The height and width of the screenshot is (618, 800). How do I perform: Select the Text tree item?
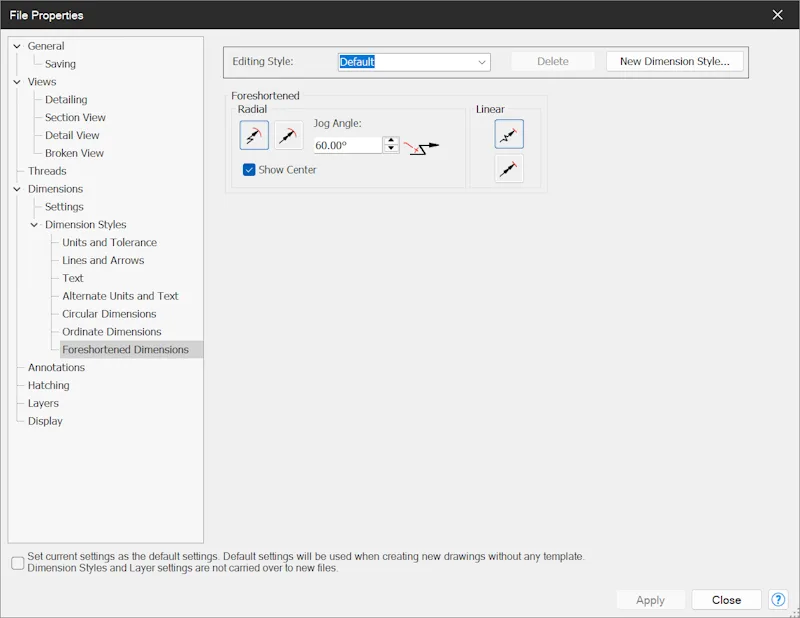[x=72, y=278]
